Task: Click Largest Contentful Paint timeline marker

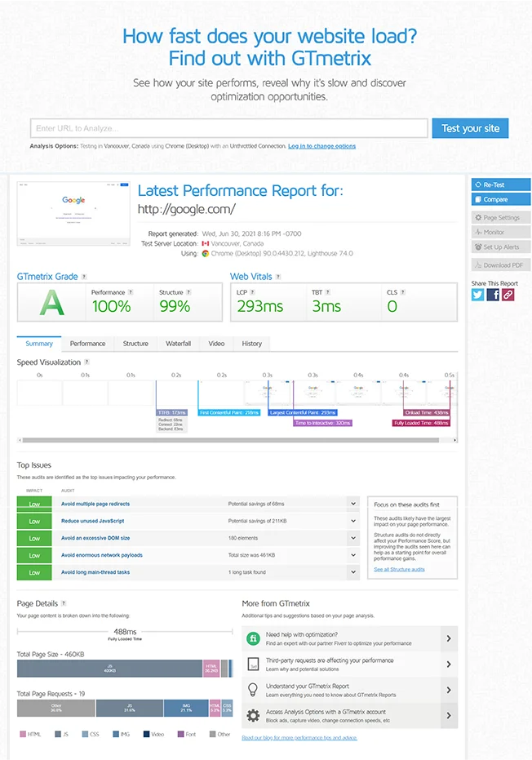Action: (303, 412)
